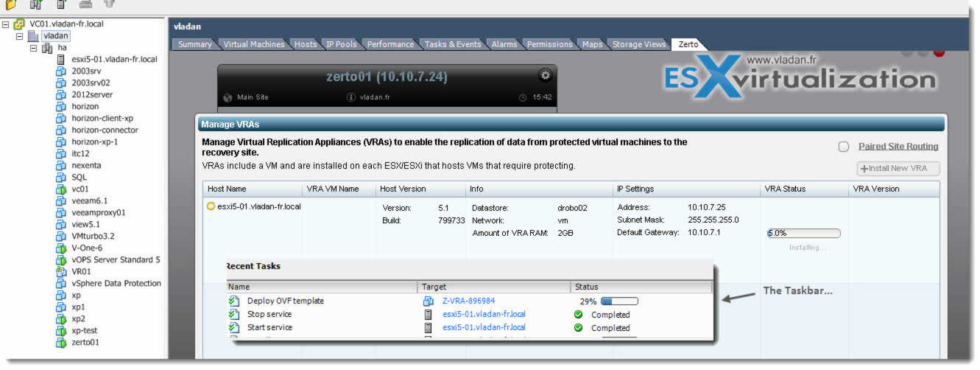This screenshot has height=370, width=980.
Task: Click the VR01 VM icon
Action: [61, 272]
